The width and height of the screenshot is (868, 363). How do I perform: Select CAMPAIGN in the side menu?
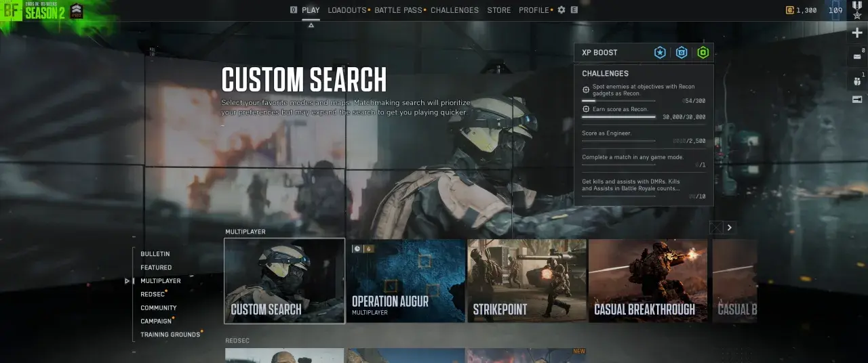156,322
